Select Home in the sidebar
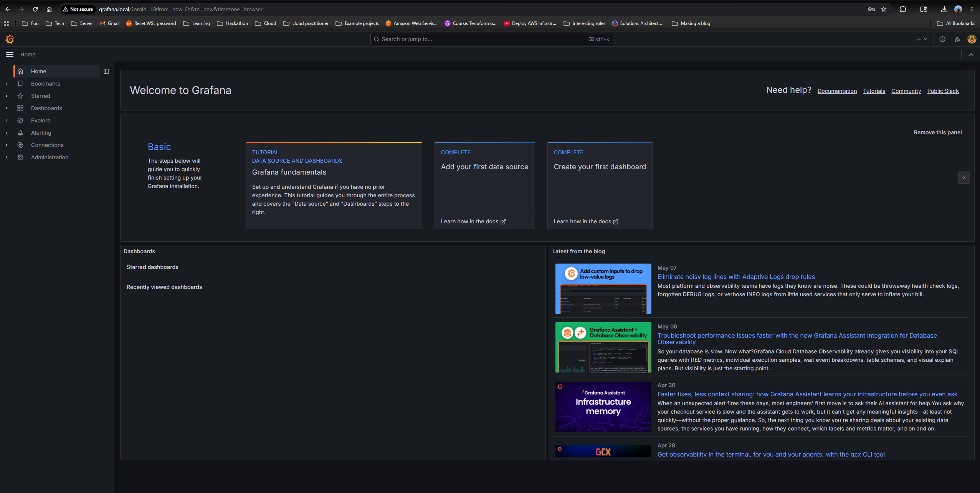 click(x=57, y=71)
